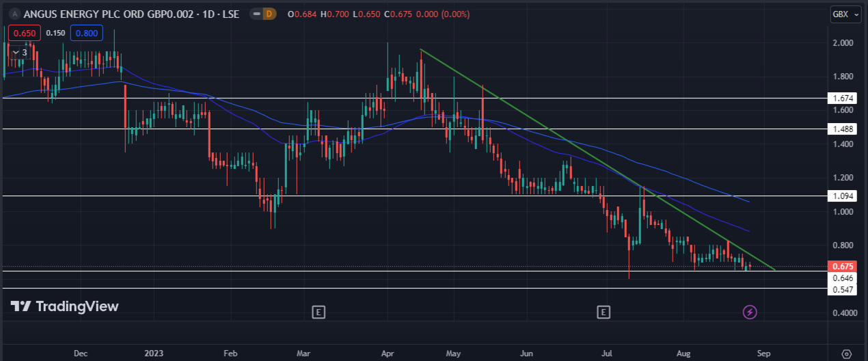This screenshot has height=361, width=868.
Task: Click the Aug label on time axis
Action: [x=683, y=353]
